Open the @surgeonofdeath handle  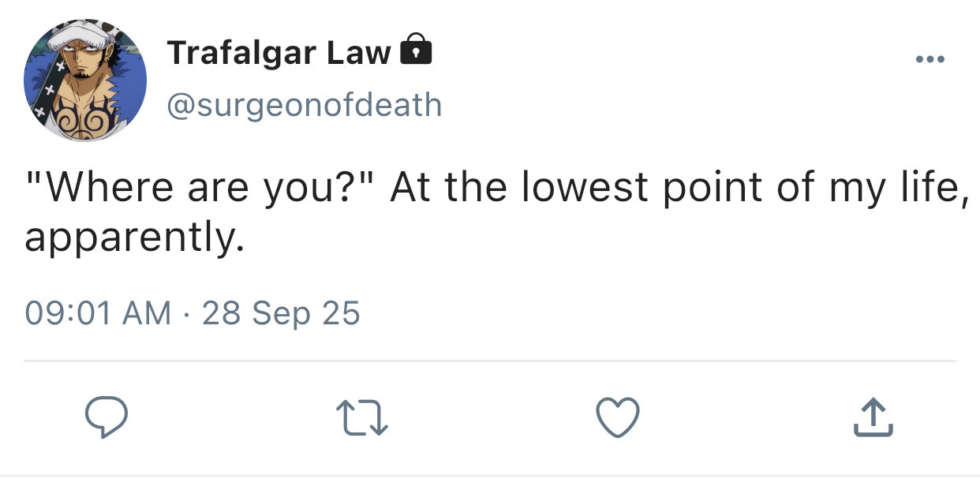[x=304, y=105]
